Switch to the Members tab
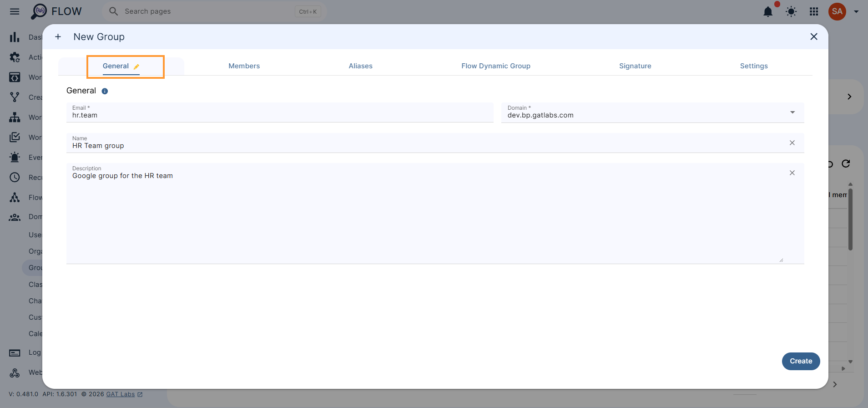Image resolution: width=868 pixels, height=408 pixels. point(244,66)
